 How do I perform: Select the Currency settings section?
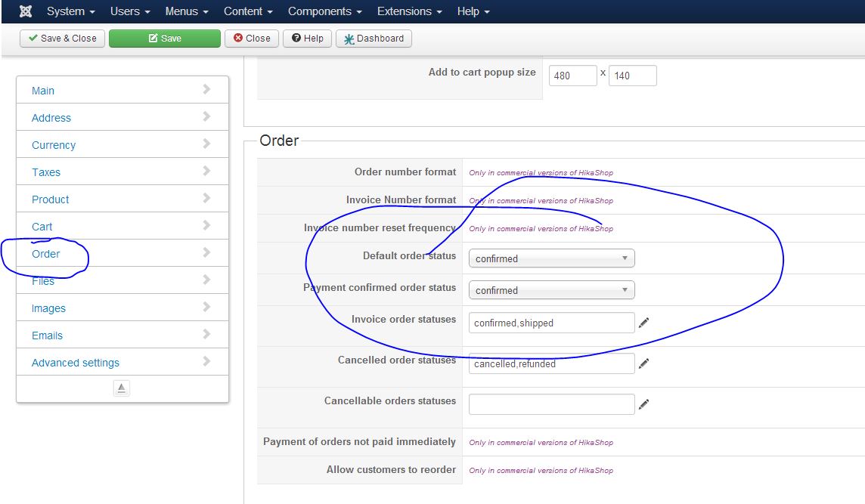pos(54,145)
